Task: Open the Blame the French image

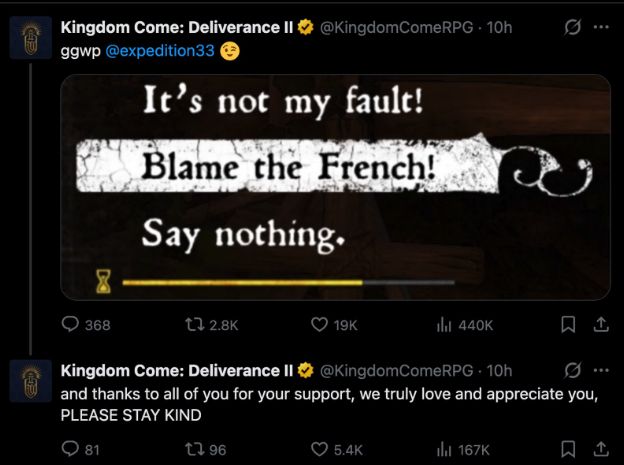Action: pos(335,187)
